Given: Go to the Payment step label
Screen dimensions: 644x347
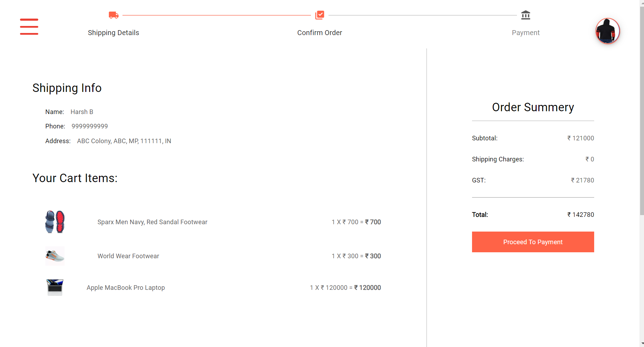Looking at the screenshot, I should [525, 33].
